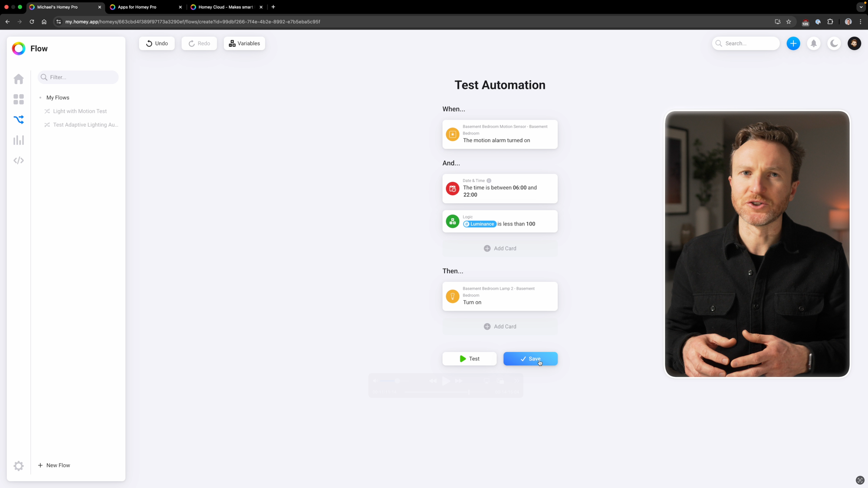The width and height of the screenshot is (868, 488).
Task: Open the Insights bar chart icon
Action: click(x=19, y=140)
